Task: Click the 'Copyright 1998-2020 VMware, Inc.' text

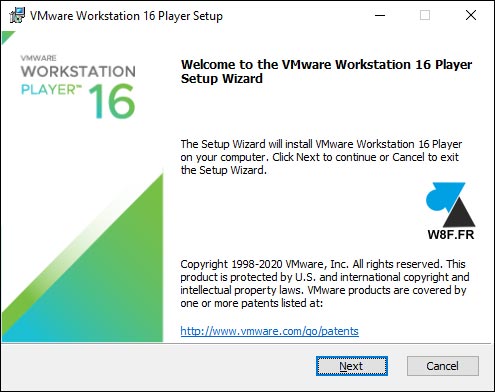Action: (325, 283)
